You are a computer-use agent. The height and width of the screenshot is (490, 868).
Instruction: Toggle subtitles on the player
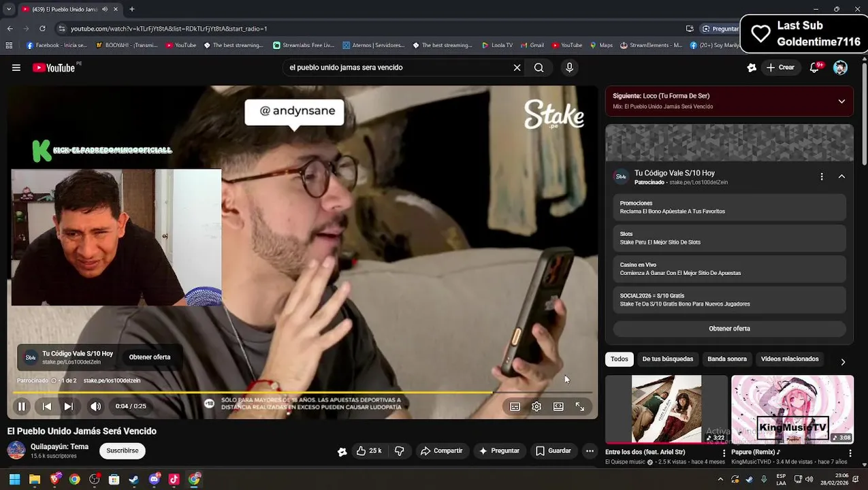(x=515, y=406)
